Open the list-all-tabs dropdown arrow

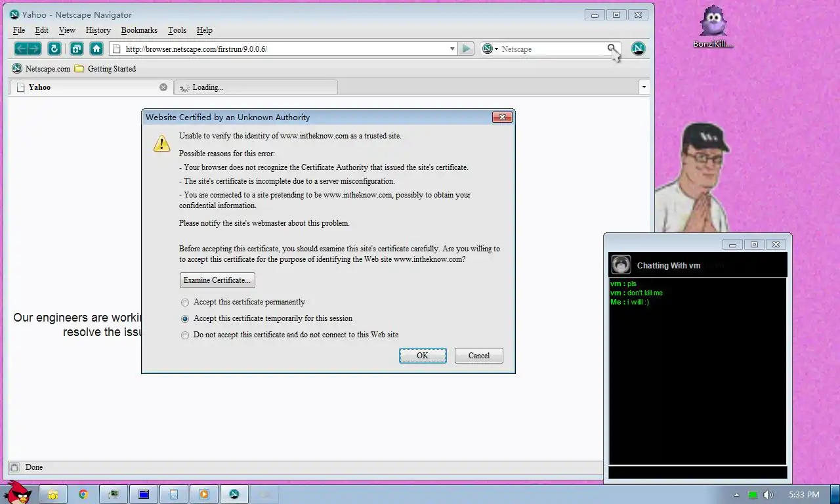[643, 87]
